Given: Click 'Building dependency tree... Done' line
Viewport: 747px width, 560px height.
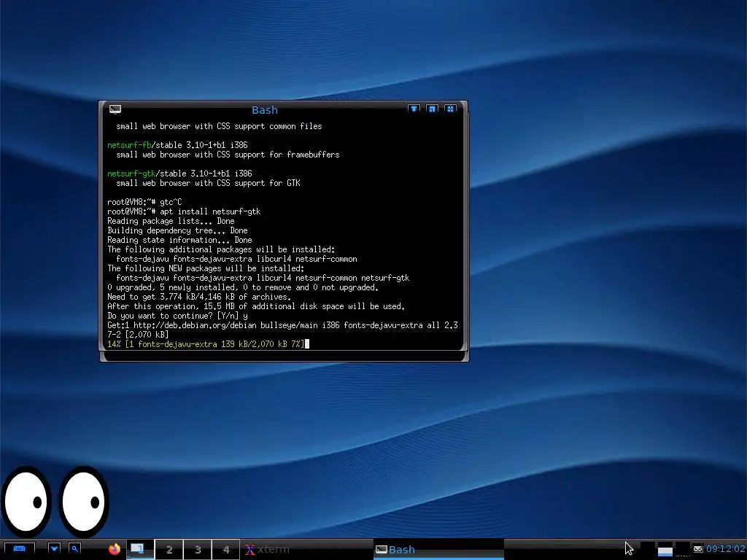Looking at the screenshot, I should [177, 230].
